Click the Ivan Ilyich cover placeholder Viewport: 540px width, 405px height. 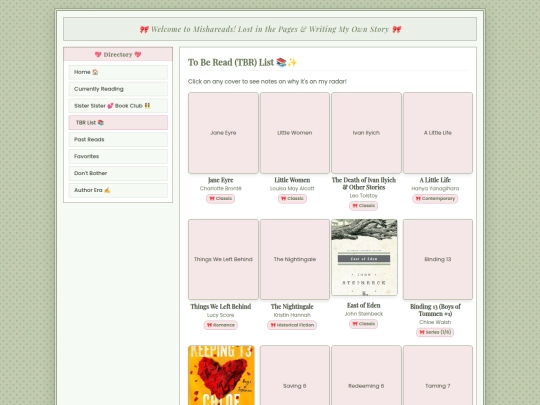click(x=366, y=133)
